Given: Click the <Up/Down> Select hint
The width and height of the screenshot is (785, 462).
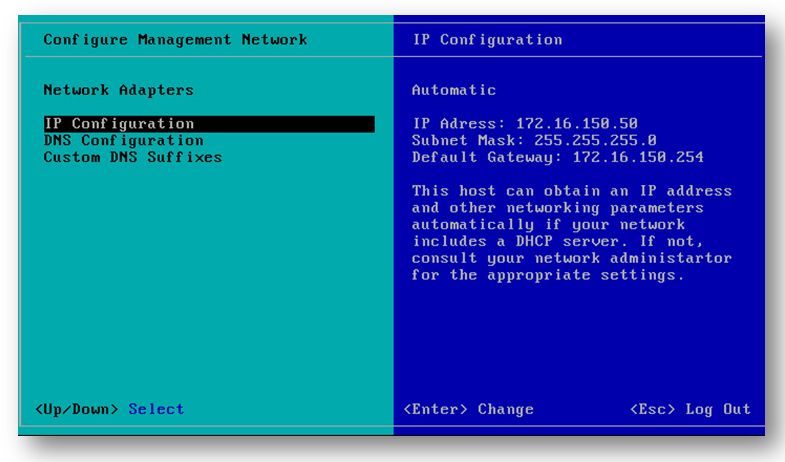Looking at the screenshot, I should (x=110, y=409).
